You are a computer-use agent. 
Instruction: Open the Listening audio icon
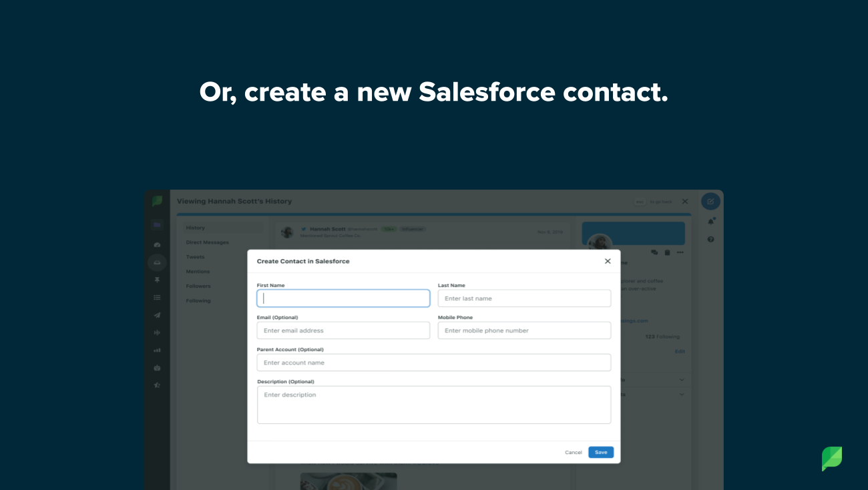(x=157, y=332)
